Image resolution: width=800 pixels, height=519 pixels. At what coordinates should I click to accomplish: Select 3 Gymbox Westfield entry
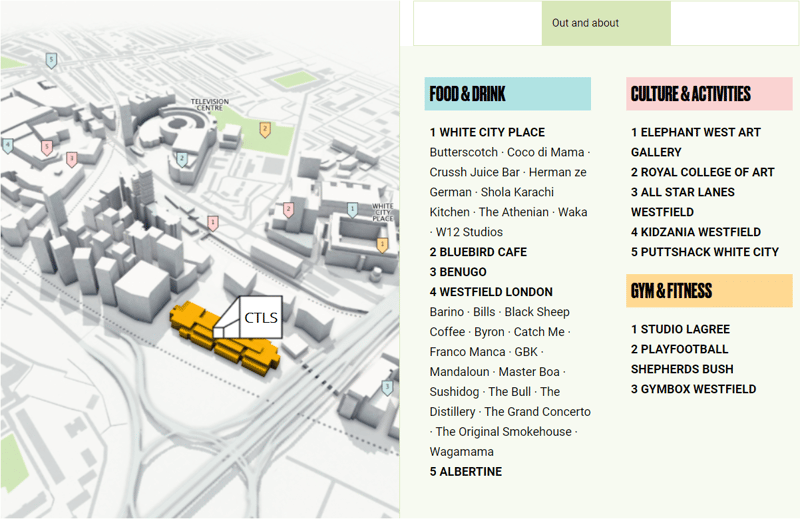(693, 388)
